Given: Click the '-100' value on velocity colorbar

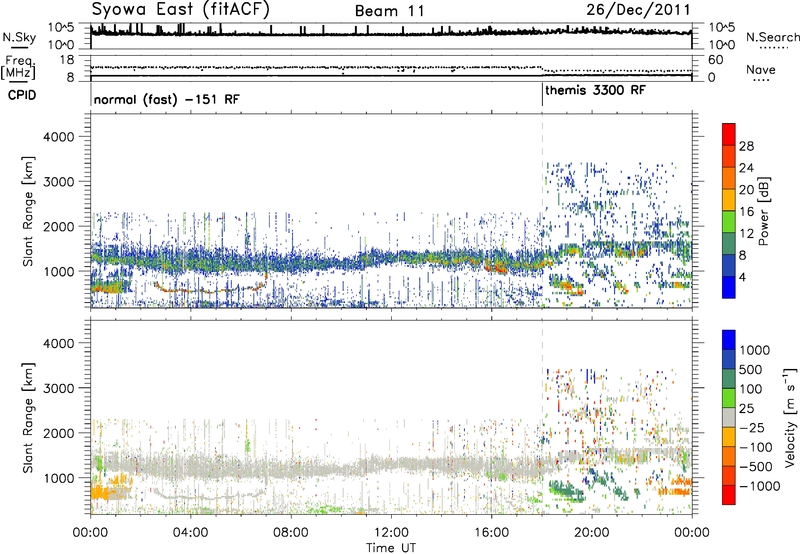Looking at the screenshot, I should [756, 447].
